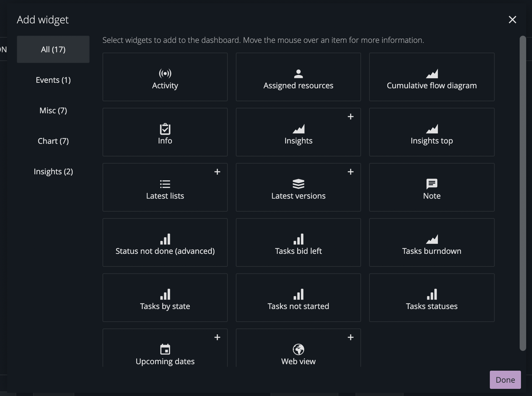Switch to the Events category
Image resolution: width=532 pixels, height=396 pixels.
point(53,80)
